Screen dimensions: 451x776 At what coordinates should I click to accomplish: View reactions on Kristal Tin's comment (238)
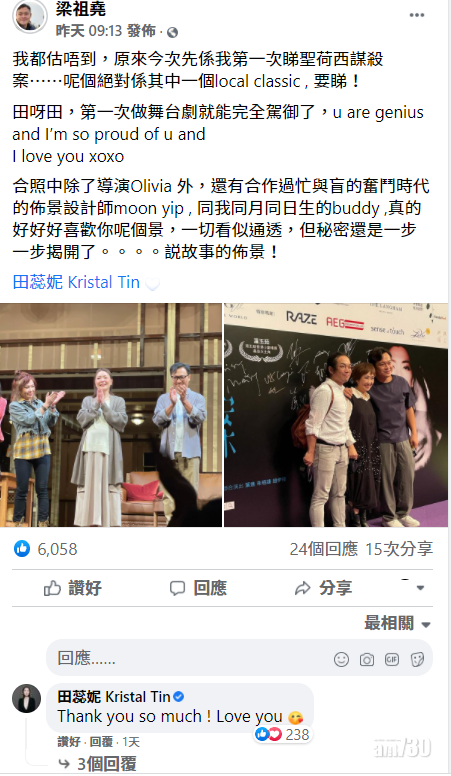tap(283, 734)
